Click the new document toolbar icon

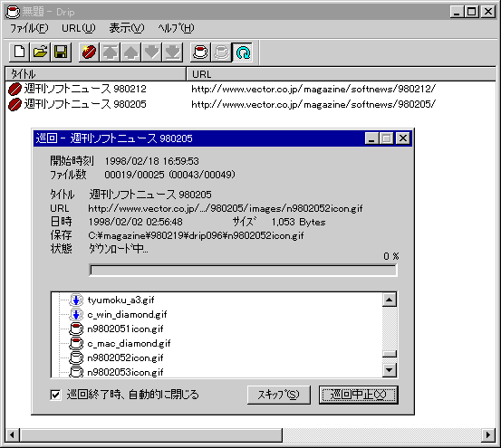point(19,52)
